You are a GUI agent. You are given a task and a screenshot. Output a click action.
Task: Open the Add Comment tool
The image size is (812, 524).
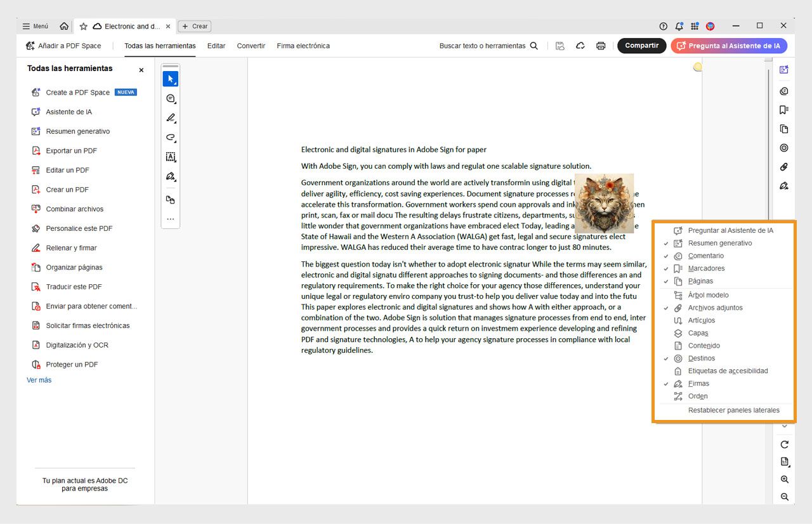point(170,98)
